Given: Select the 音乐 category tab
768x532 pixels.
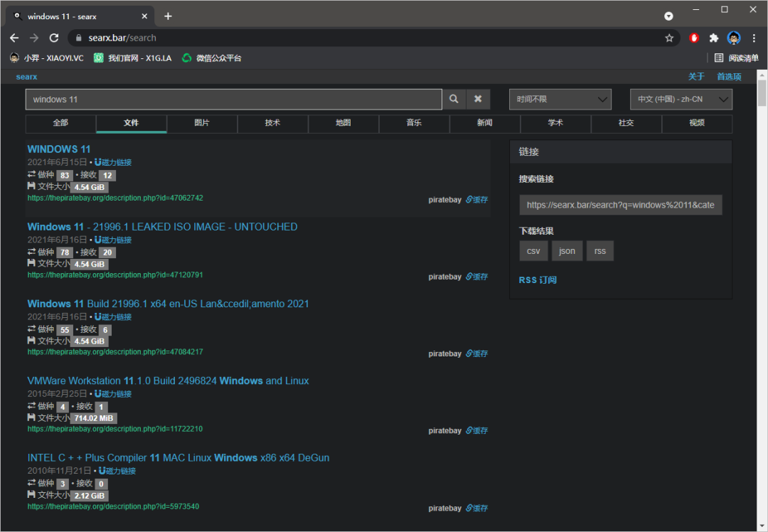Looking at the screenshot, I should click(x=414, y=123).
